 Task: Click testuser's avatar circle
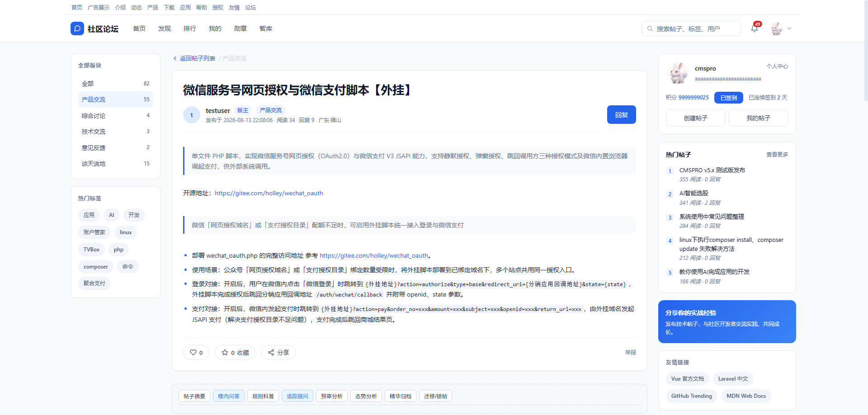[192, 115]
